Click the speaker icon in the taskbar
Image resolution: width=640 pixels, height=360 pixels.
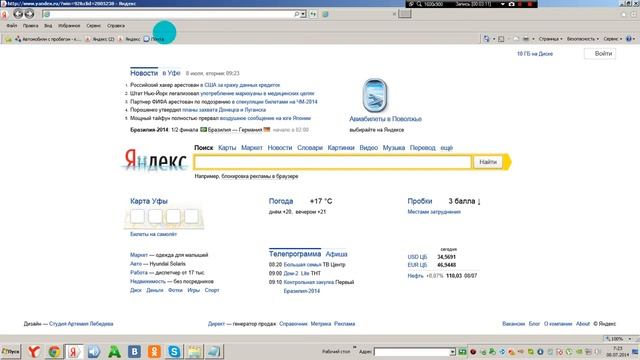point(94,351)
